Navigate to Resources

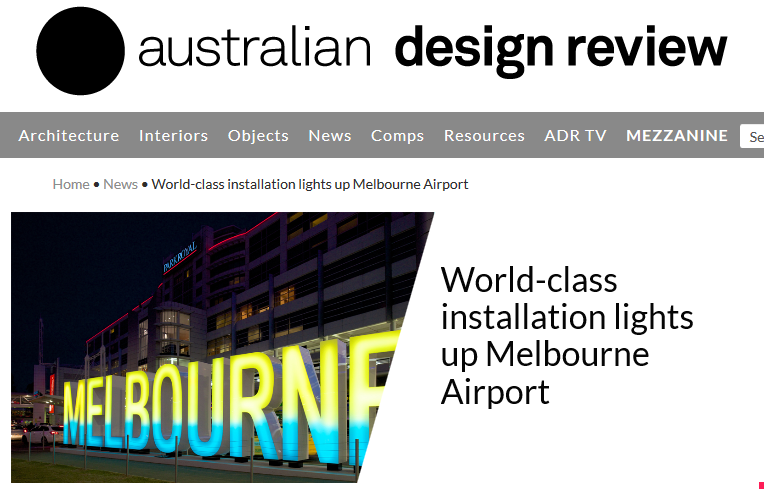click(484, 135)
